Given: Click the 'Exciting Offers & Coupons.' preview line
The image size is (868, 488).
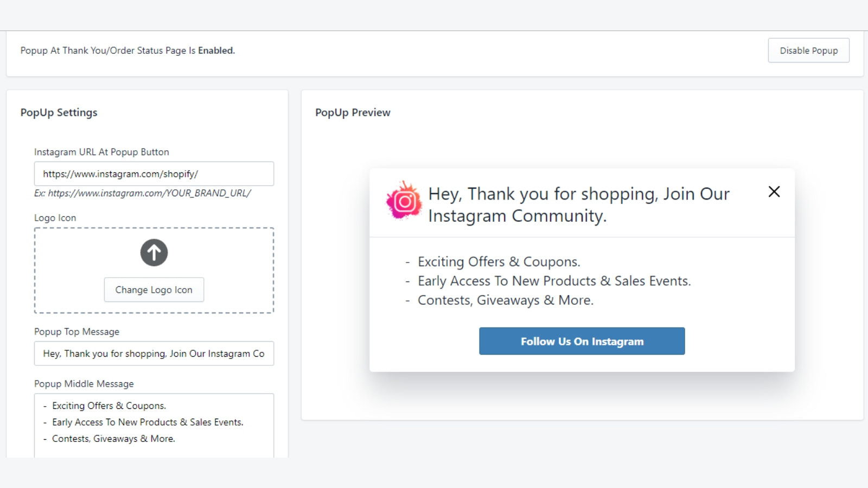Looking at the screenshot, I should point(499,262).
